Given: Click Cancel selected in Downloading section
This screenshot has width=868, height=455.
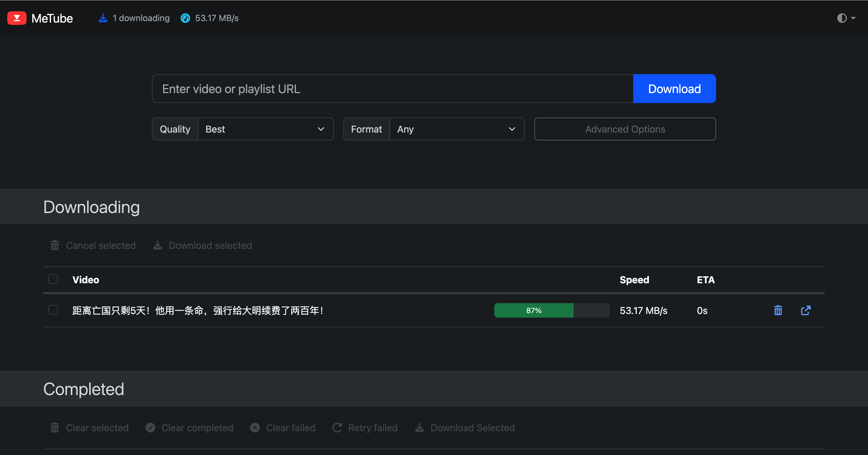Looking at the screenshot, I should 93,245.
